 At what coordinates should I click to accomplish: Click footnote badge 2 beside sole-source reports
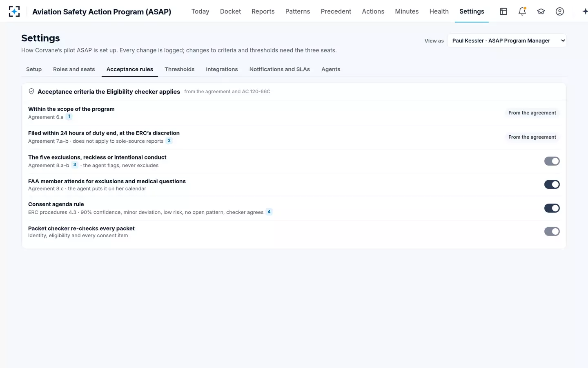pos(169,141)
